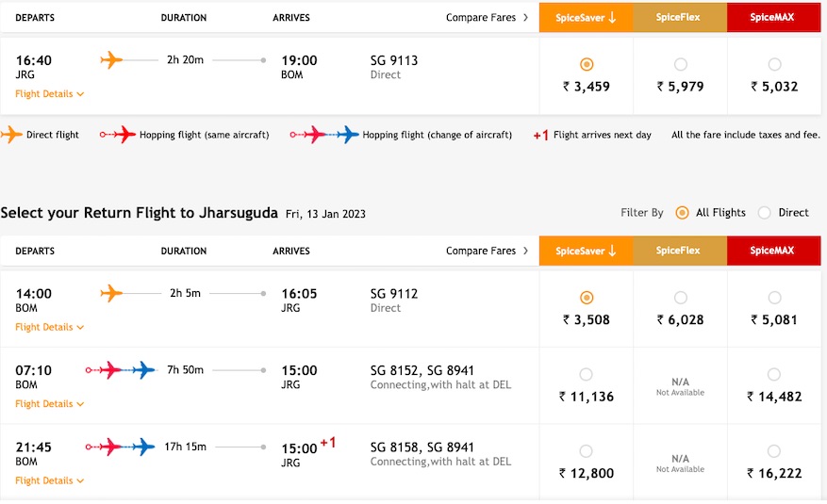Click SpiceSaver tab in the top fare header
Viewport: 827px width, 504px height.
[x=586, y=17]
